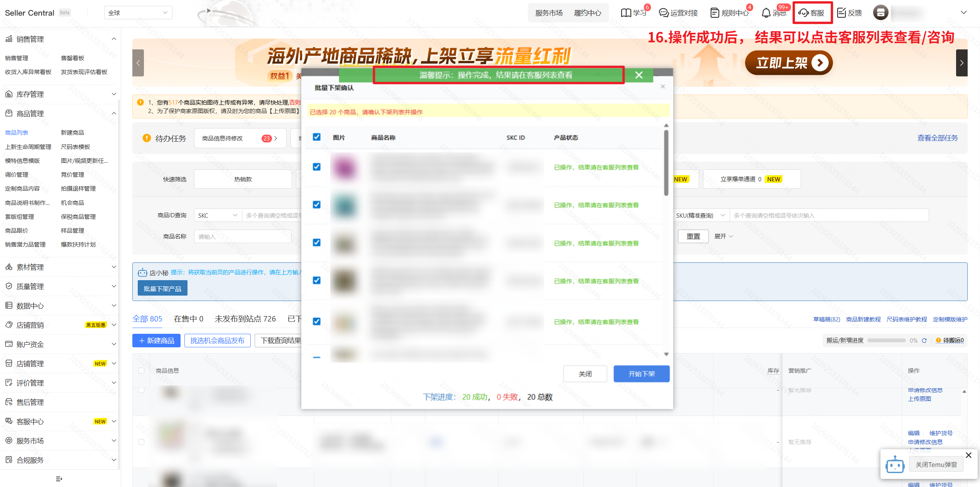Click the 反馈 feedback icon
Viewport: 980px width, 487px height.
pos(841,13)
